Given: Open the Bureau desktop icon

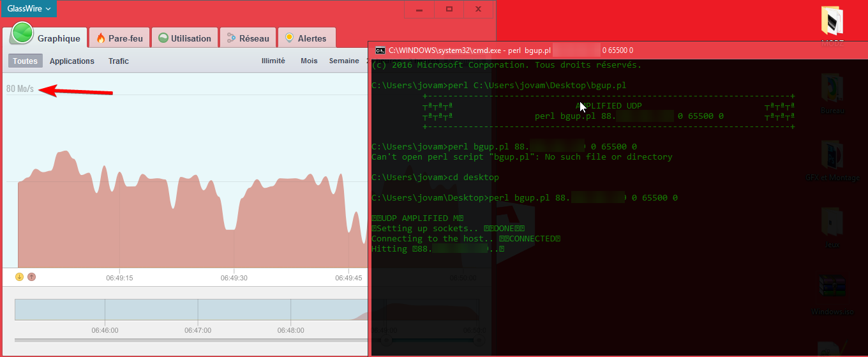Looking at the screenshot, I should (x=832, y=95).
